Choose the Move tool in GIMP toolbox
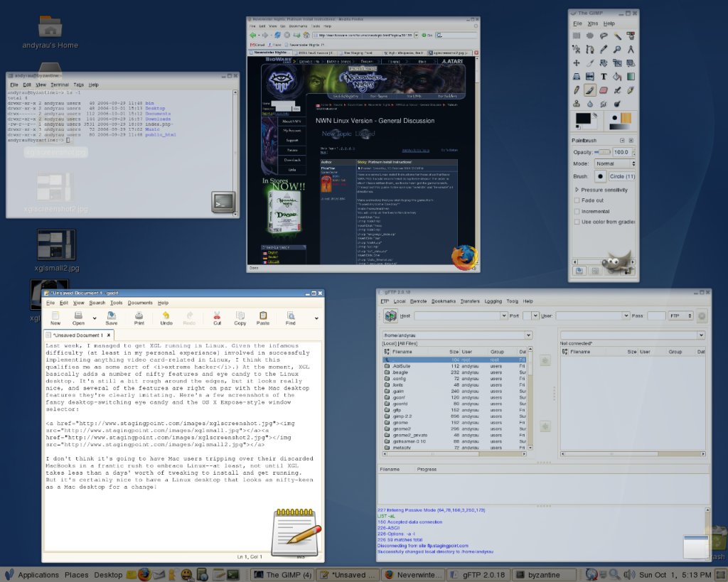The image size is (728, 582). pos(577,63)
